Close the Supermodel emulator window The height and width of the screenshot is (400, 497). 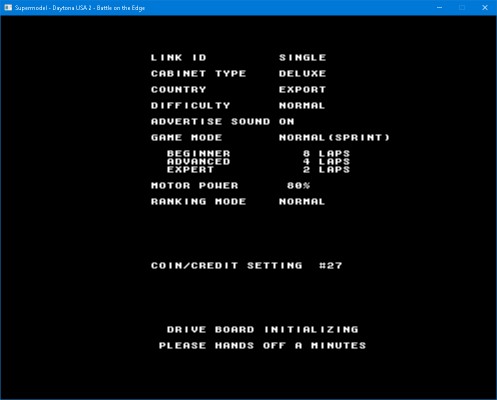[485, 7]
